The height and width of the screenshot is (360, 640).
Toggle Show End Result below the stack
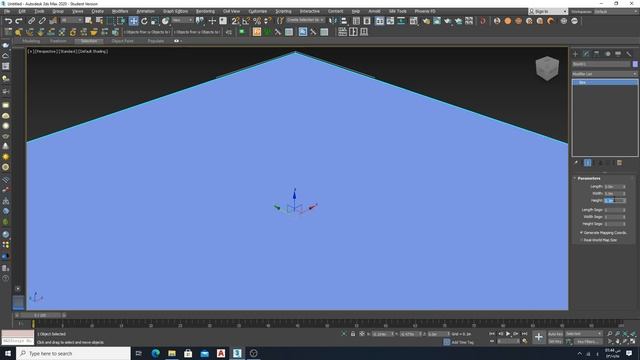(x=587, y=163)
